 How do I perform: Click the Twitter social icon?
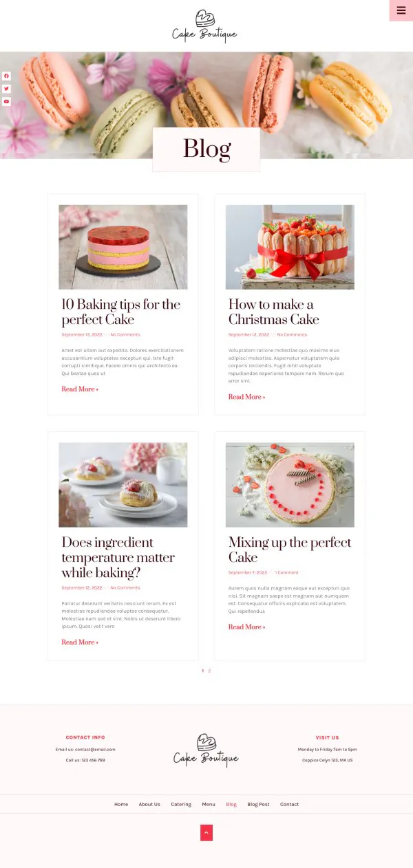point(6,89)
